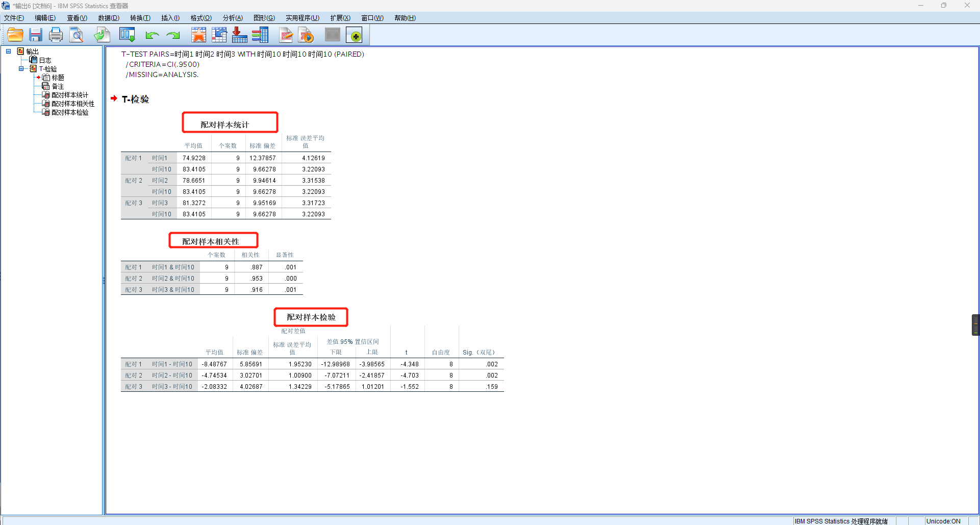Click Recall recent dialogs icon
The image size is (980, 525).
(x=127, y=35)
